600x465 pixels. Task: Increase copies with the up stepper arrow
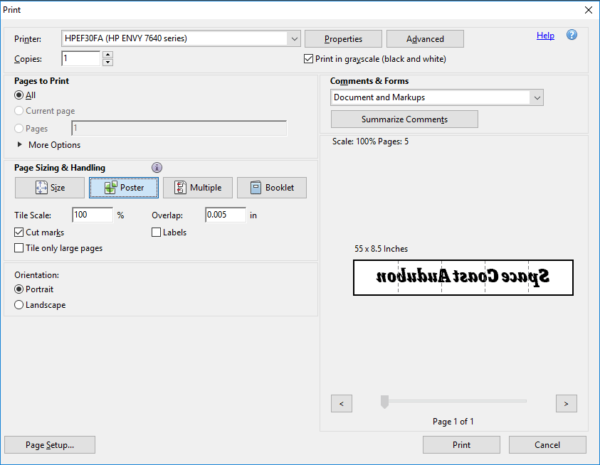108,55
